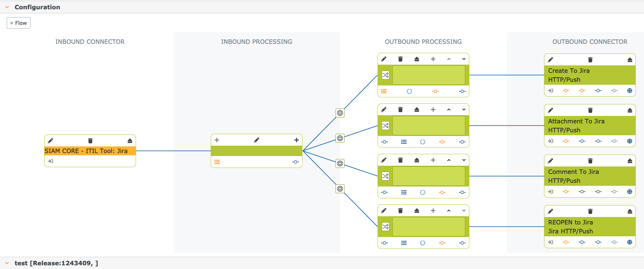Click down chevron on first outbound processing node

click(x=464, y=59)
